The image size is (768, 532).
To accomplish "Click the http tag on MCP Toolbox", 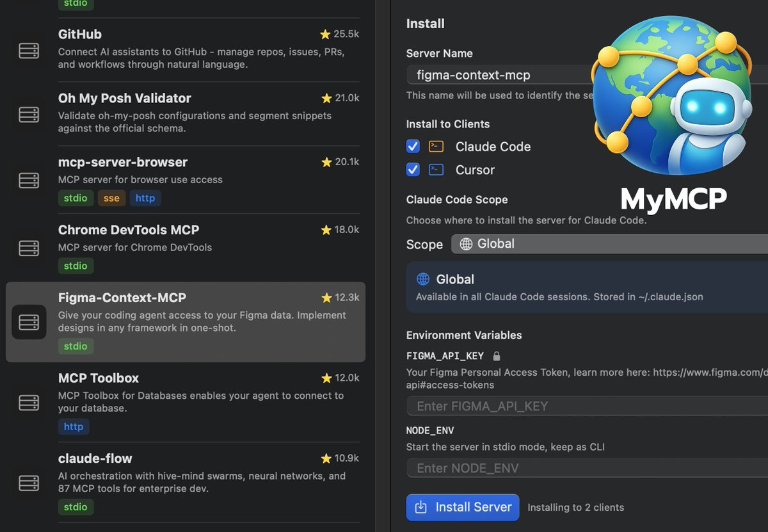I will click(74, 426).
